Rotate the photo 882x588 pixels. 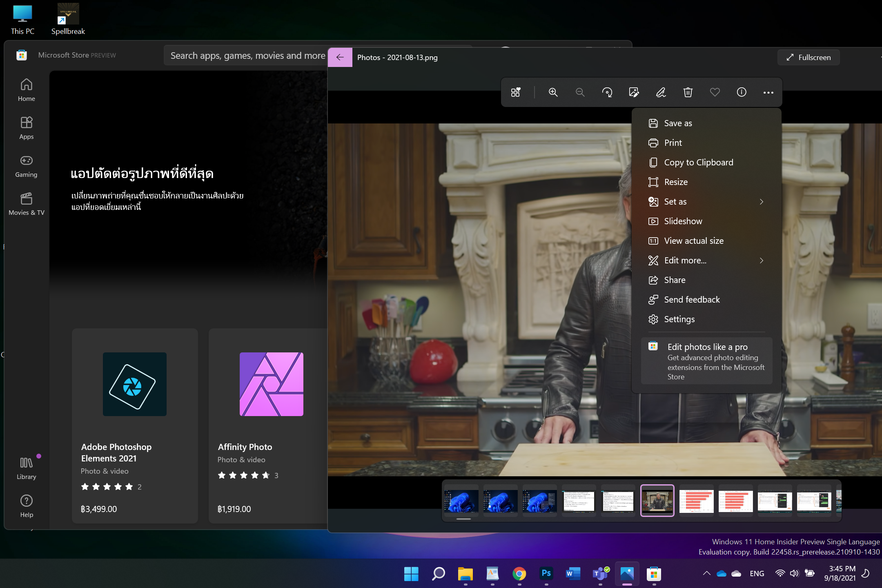coord(607,92)
